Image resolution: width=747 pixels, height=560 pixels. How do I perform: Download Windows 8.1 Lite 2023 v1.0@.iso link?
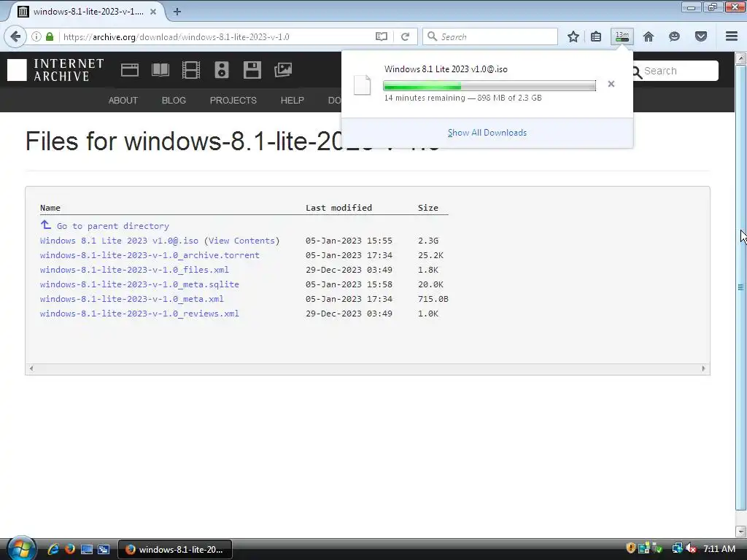click(119, 241)
